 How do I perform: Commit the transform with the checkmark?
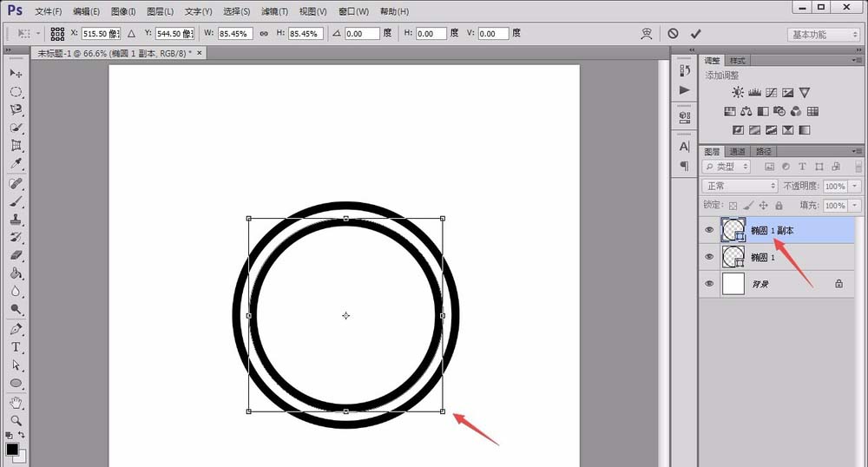tap(696, 34)
